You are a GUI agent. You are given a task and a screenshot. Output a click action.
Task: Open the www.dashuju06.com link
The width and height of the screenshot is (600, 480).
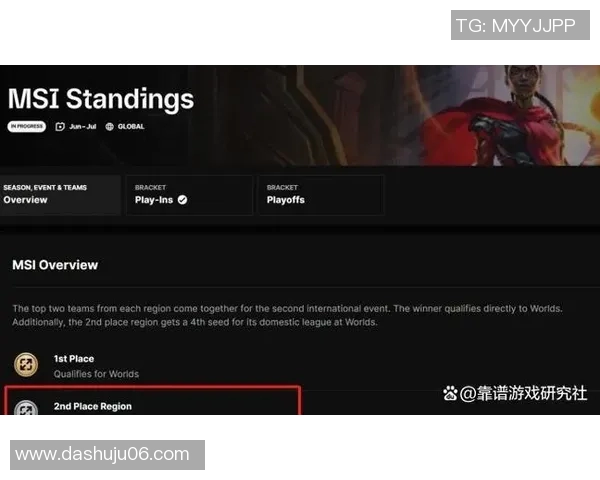(107, 455)
